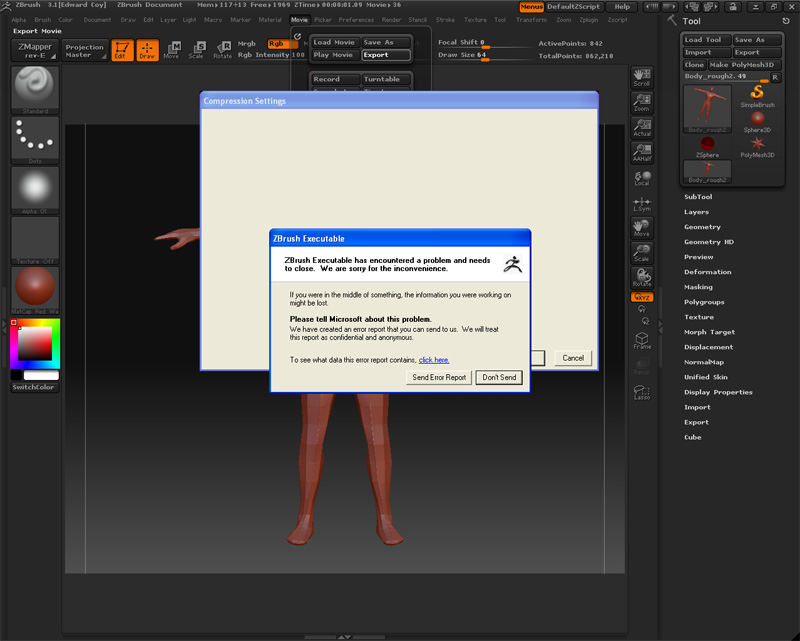Toggle Draw mode

(147, 50)
